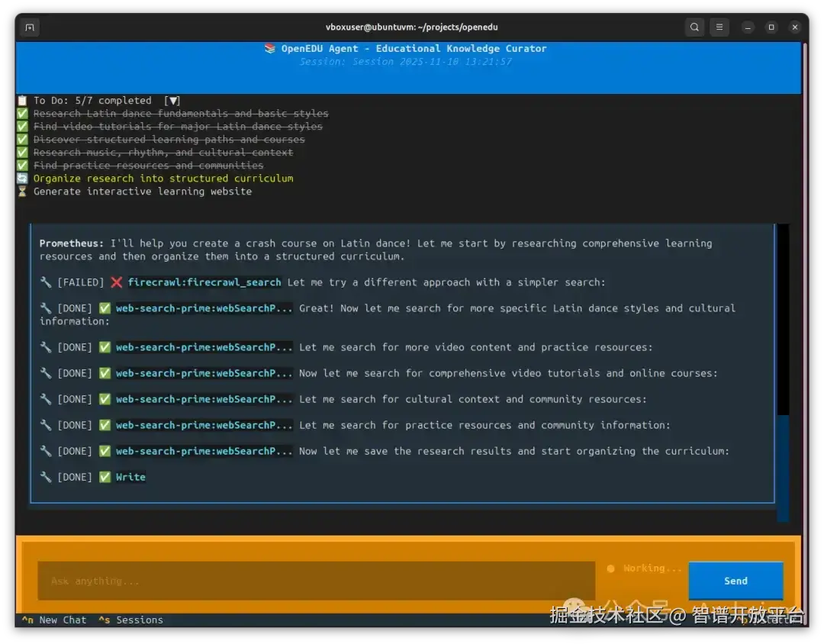
Task: Open Sessions from the footer
Action: [x=131, y=620]
